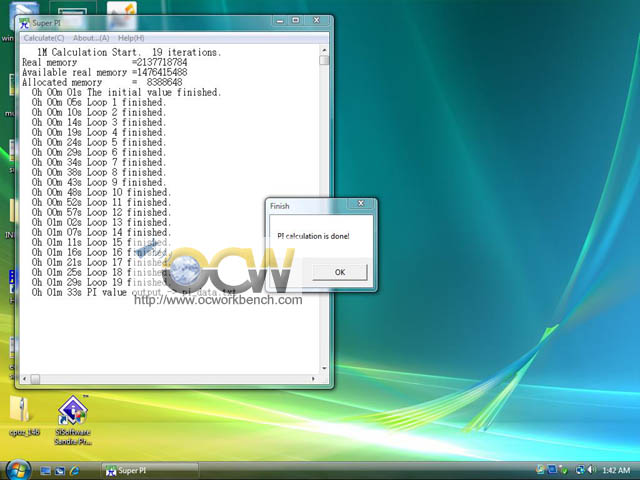Minimize the Super PI window
Screen dimensions: 640x480
[x=280, y=20]
